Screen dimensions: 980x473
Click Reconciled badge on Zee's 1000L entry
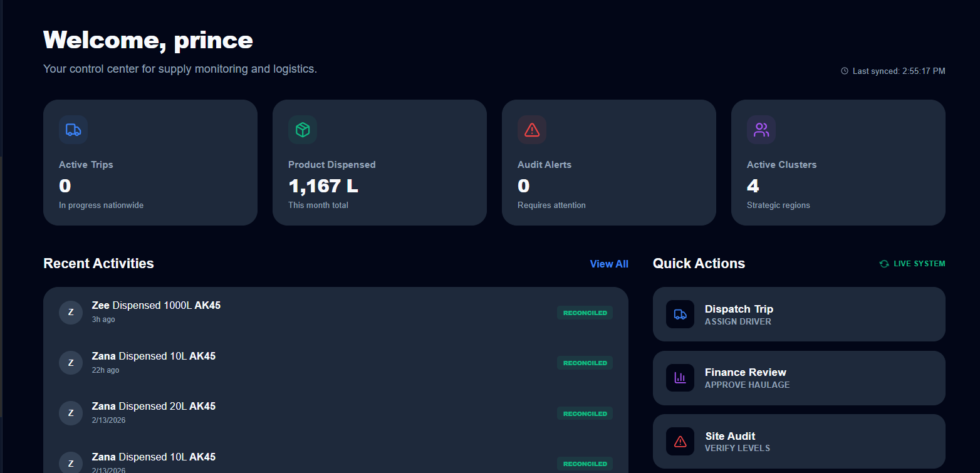click(x=585, y=313)
